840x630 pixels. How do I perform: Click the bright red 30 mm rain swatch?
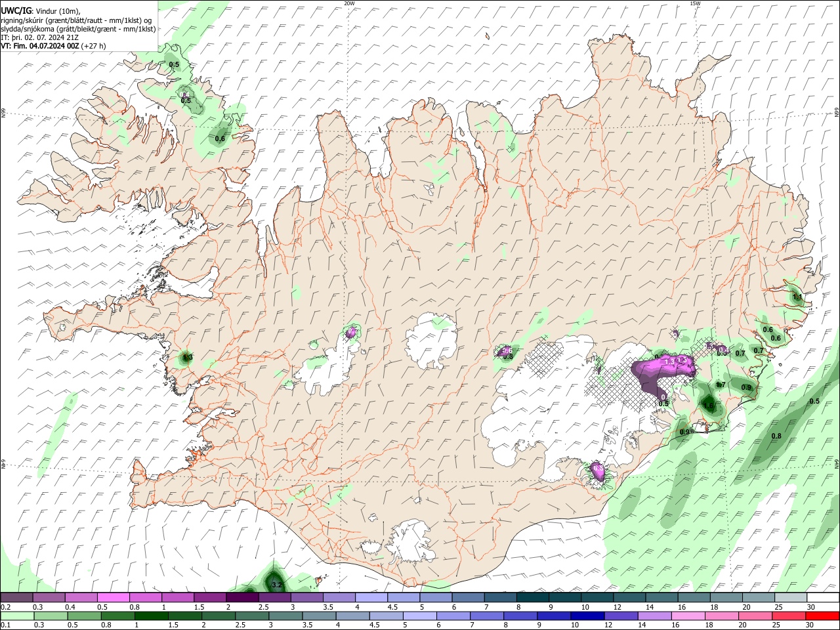tap(822, 616)
